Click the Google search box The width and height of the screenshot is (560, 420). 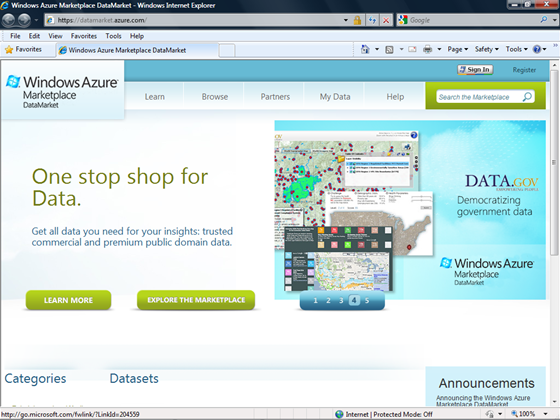(473, 20)
